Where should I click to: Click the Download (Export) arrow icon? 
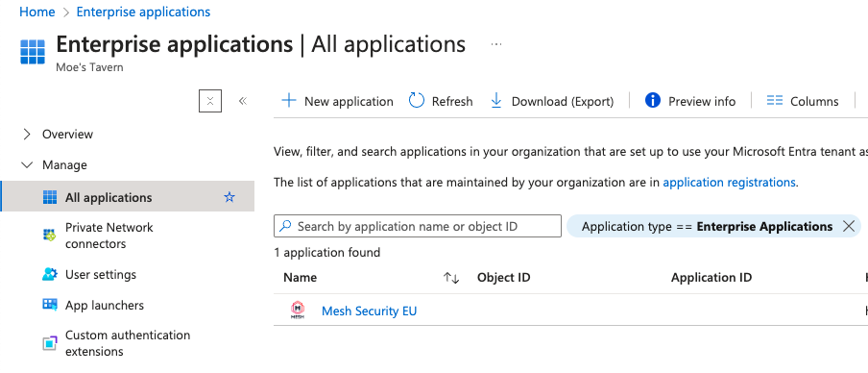click(496, 101)
